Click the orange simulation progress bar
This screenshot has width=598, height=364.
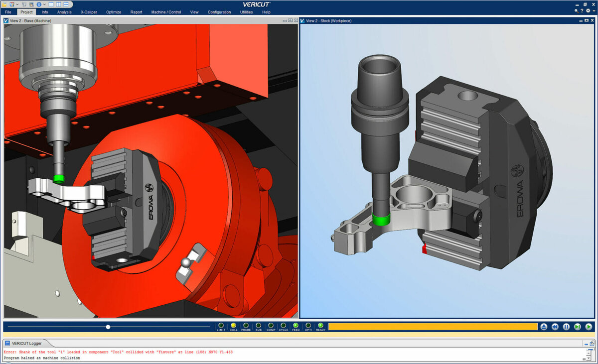tap(433, 327)
